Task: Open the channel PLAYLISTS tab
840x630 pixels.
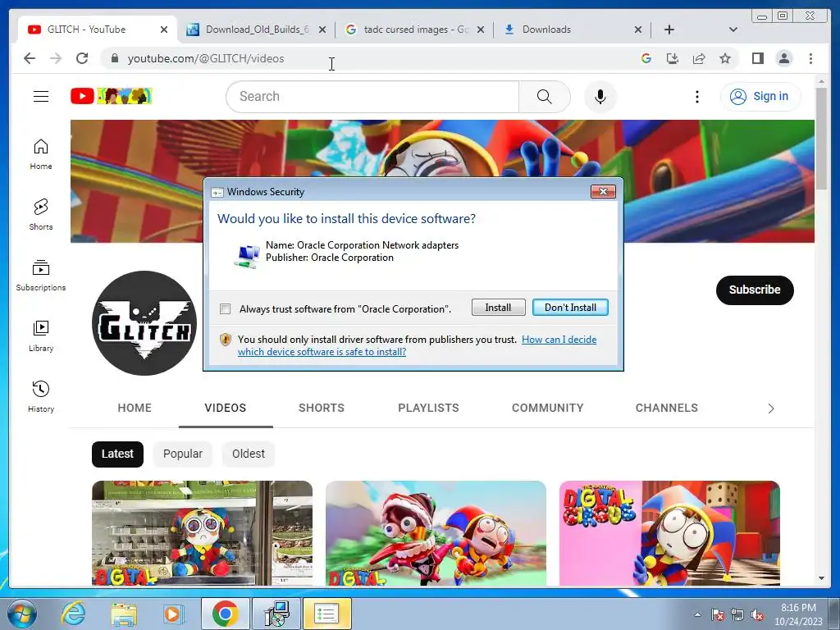Action: point(428,408)
